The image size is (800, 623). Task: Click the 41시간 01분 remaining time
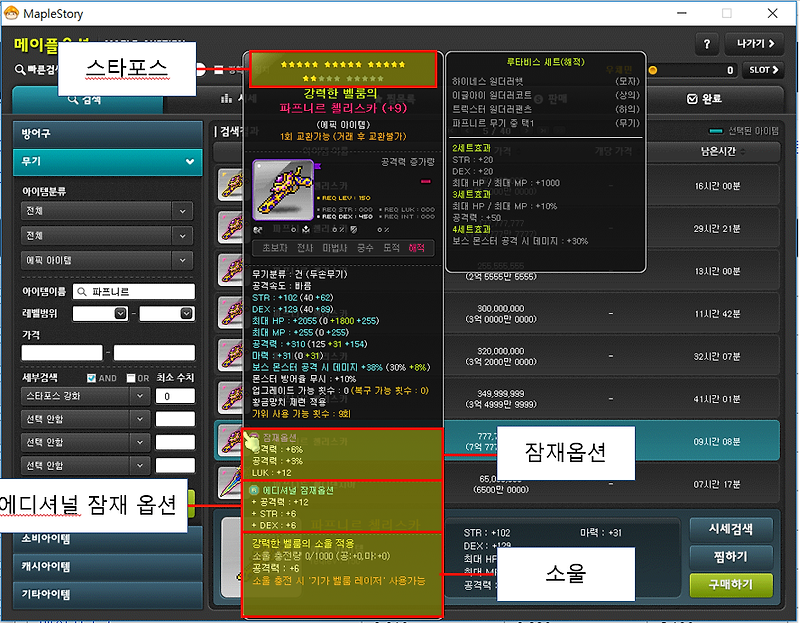(716, 399)
